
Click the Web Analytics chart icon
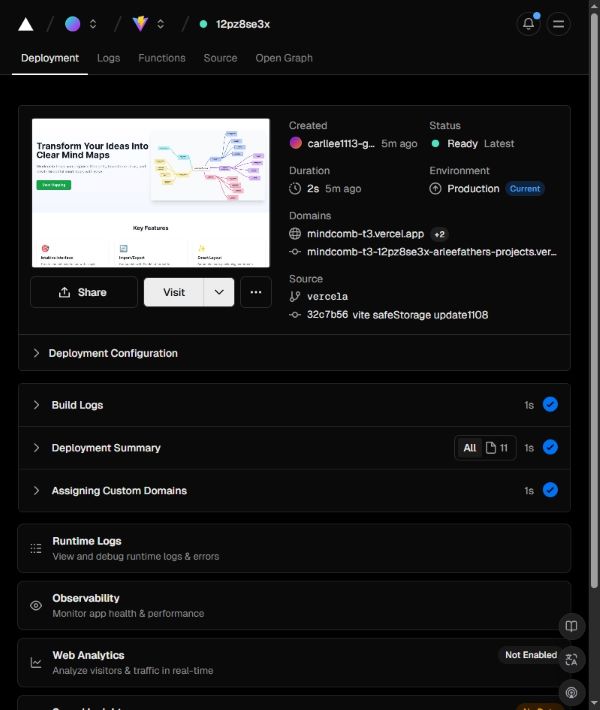(x=36, y=662)
